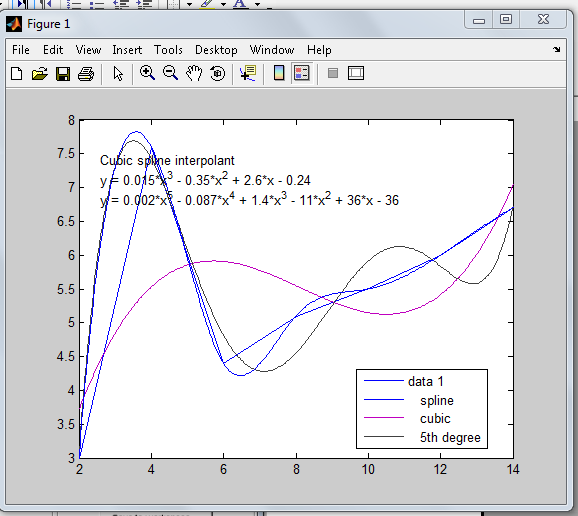Open the View menu
The image size is (578, 516).
[88, 50]
